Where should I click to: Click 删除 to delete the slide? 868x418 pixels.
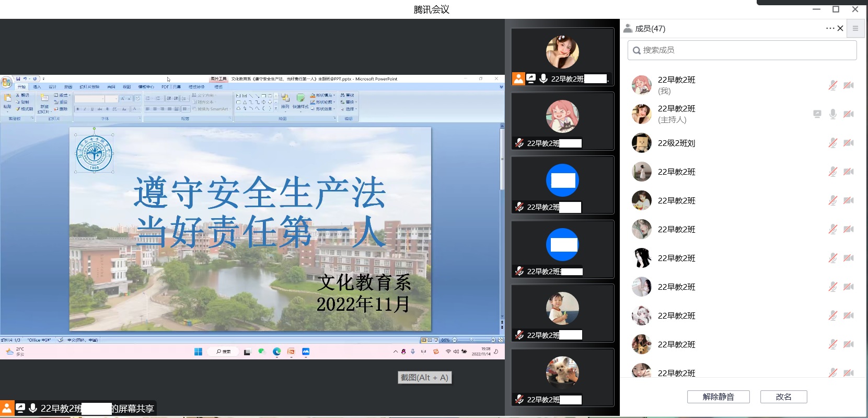pos(61,109)
